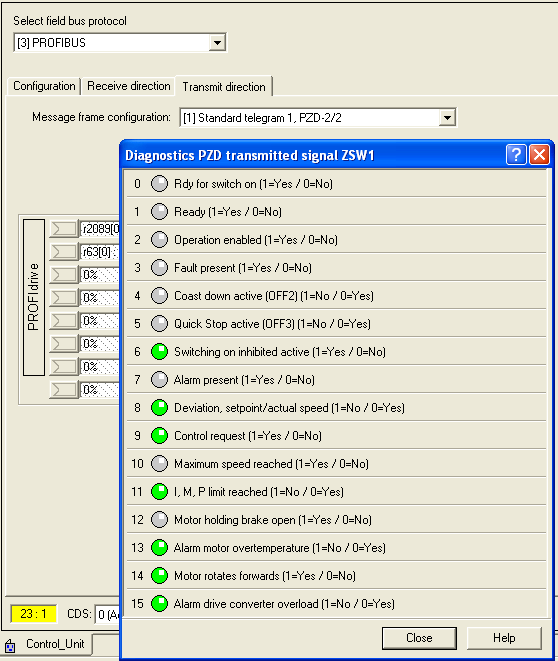Click the bit 10 Maximum speed reached LED
The height and width of the screenshot is (661, 558).
click(159, 464)
